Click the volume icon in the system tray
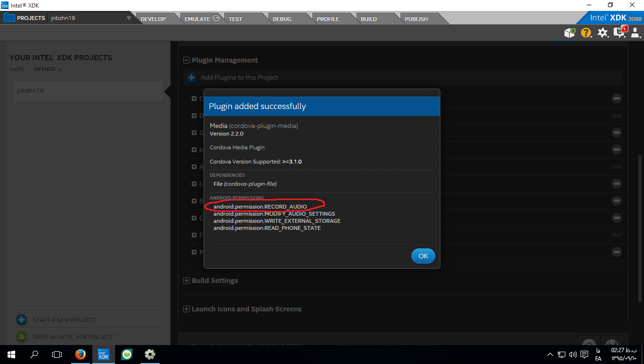644x364 pixels. coord(573,354)
